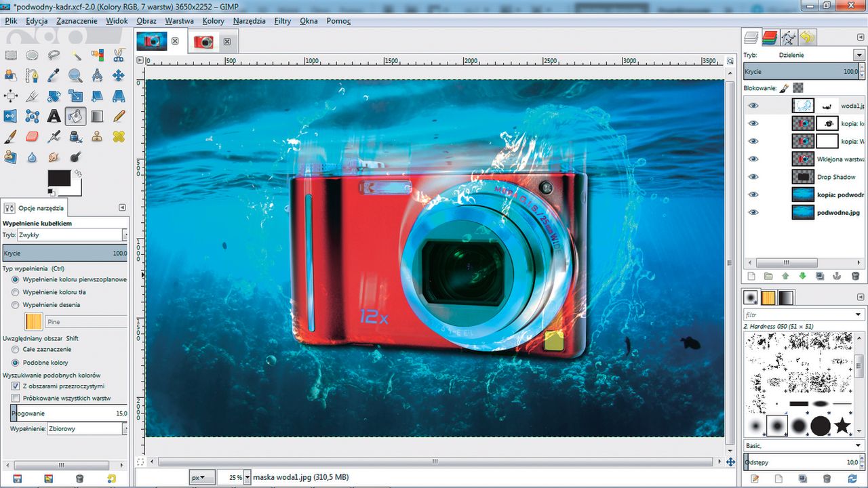Select the Paintbrush tool

(x=10, y=136)
